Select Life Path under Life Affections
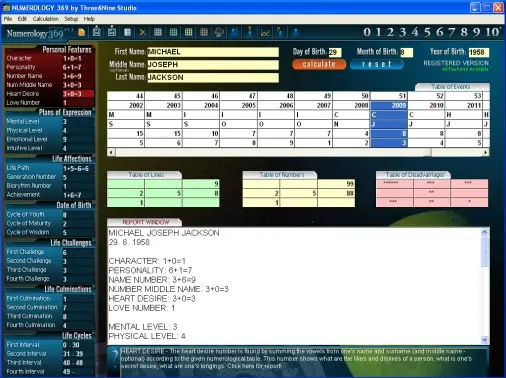 pos(49,168)
